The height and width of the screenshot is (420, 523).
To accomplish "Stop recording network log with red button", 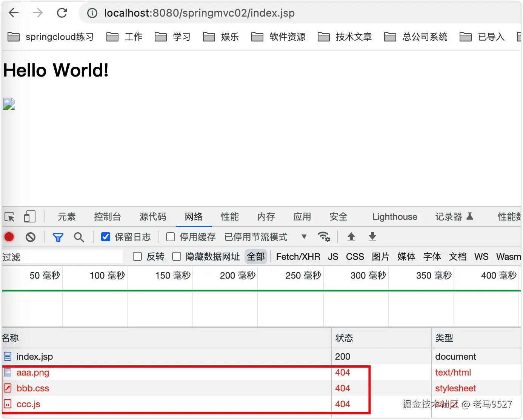I will [x=9, y=237].
